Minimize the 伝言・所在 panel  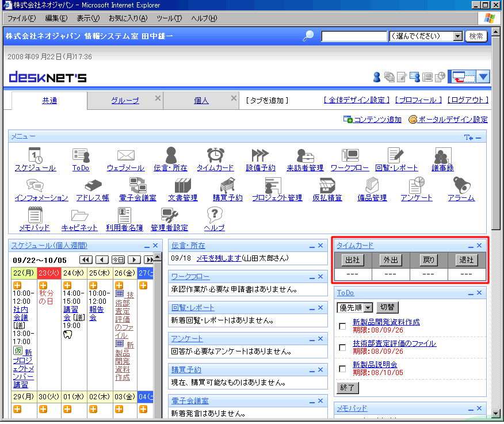click(312, 246)
